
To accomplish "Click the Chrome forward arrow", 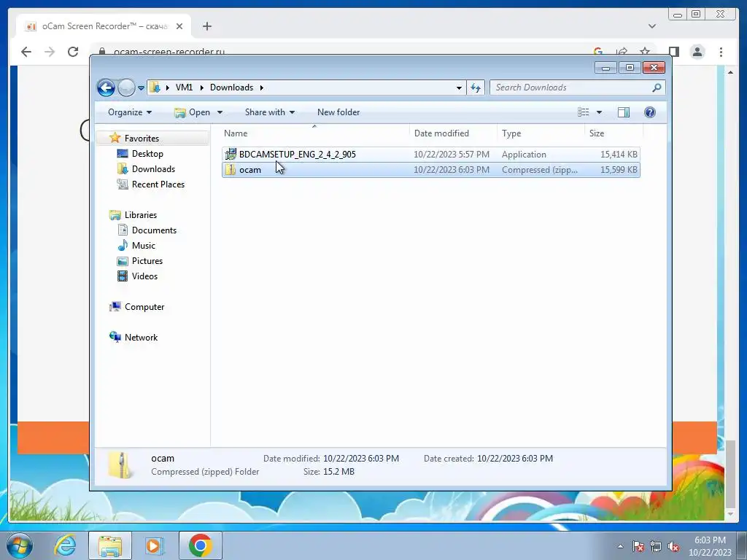I will coord(50,52).
